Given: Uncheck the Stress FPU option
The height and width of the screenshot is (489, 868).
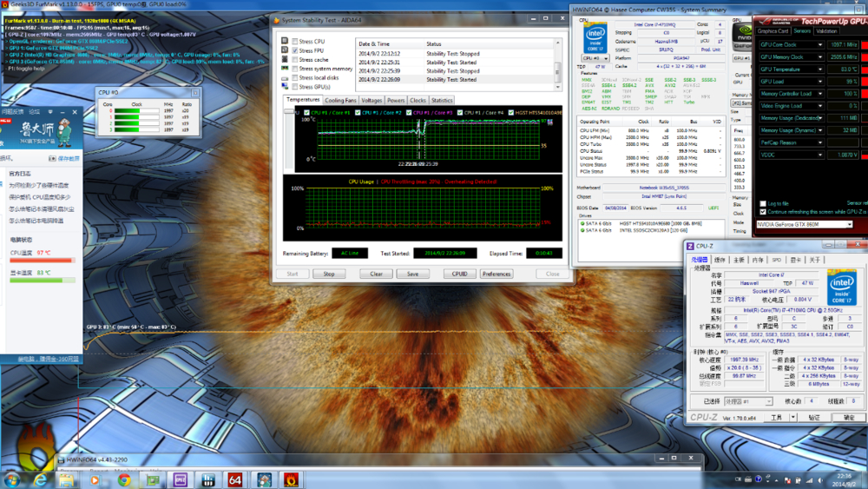Looking at the screenshot, I should click(x=295, y=50).
